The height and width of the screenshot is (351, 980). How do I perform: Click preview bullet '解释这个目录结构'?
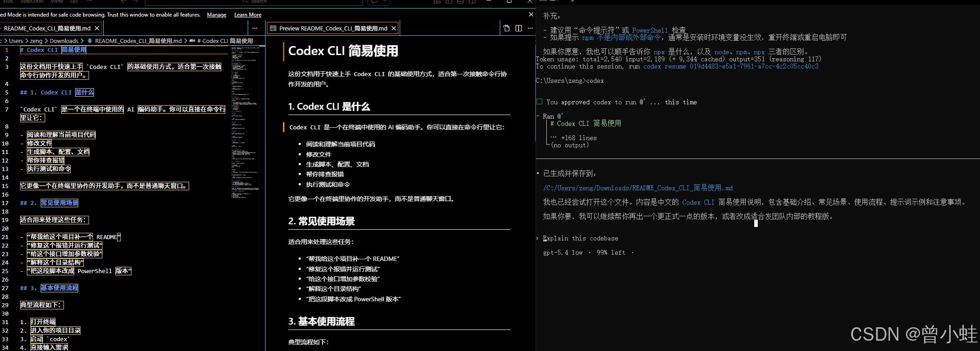[334, 289]
